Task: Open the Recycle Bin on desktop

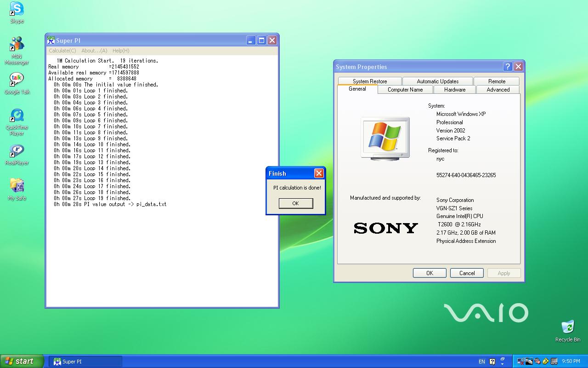Action: click(568, 331)
